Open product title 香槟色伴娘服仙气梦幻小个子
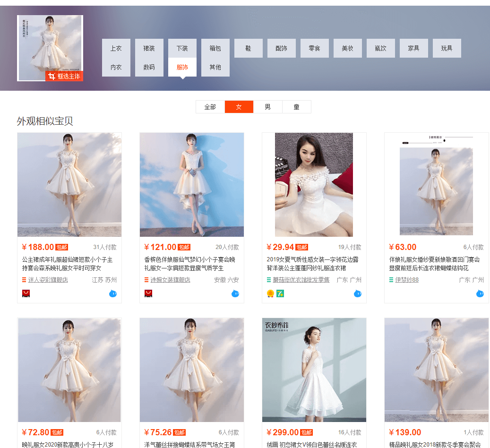 pyautogui.click(x=189, y=264)
